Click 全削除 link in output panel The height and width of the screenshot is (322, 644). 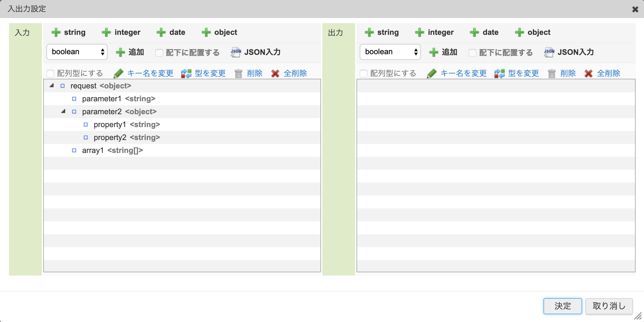tap(609, 74)
